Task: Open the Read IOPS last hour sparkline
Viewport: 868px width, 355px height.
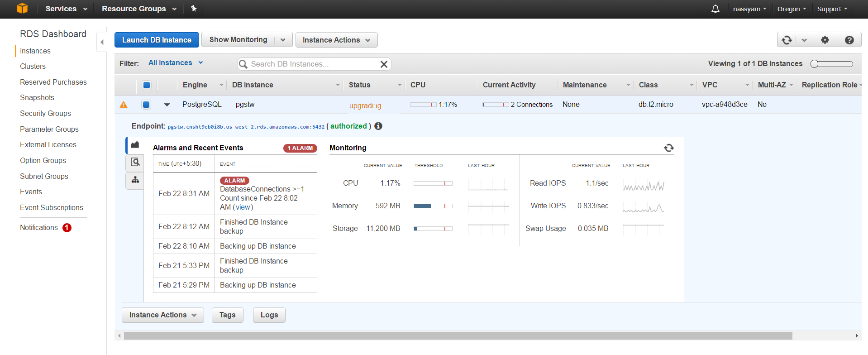Action: (x=643, y=186)
